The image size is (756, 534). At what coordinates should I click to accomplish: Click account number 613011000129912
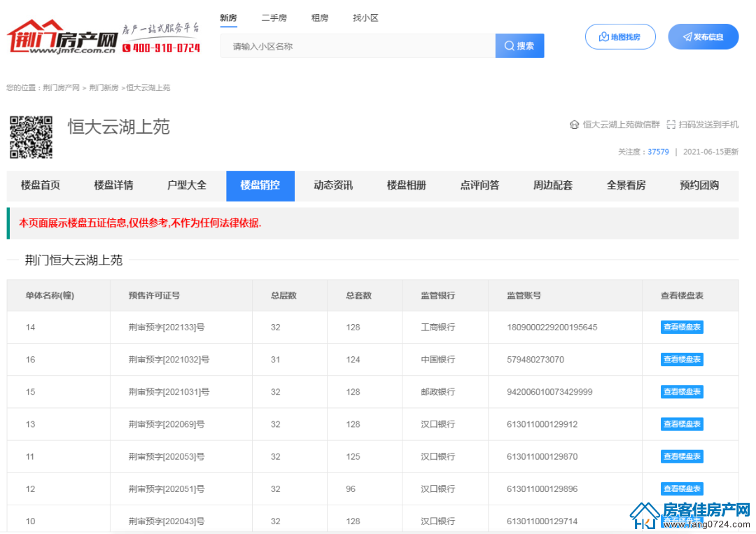click(542, 424)
